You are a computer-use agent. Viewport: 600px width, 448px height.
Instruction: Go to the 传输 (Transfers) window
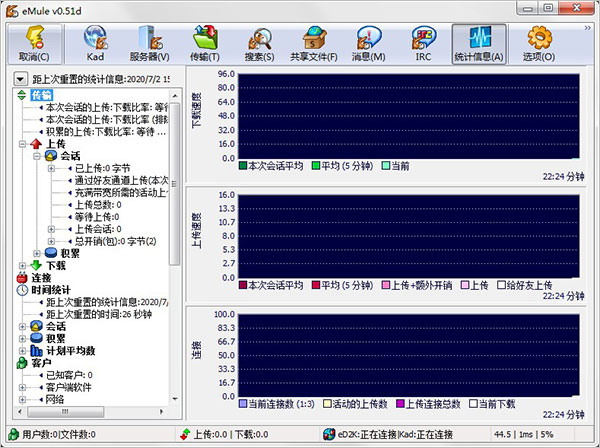pyautogui.click(x=206, y=43)
